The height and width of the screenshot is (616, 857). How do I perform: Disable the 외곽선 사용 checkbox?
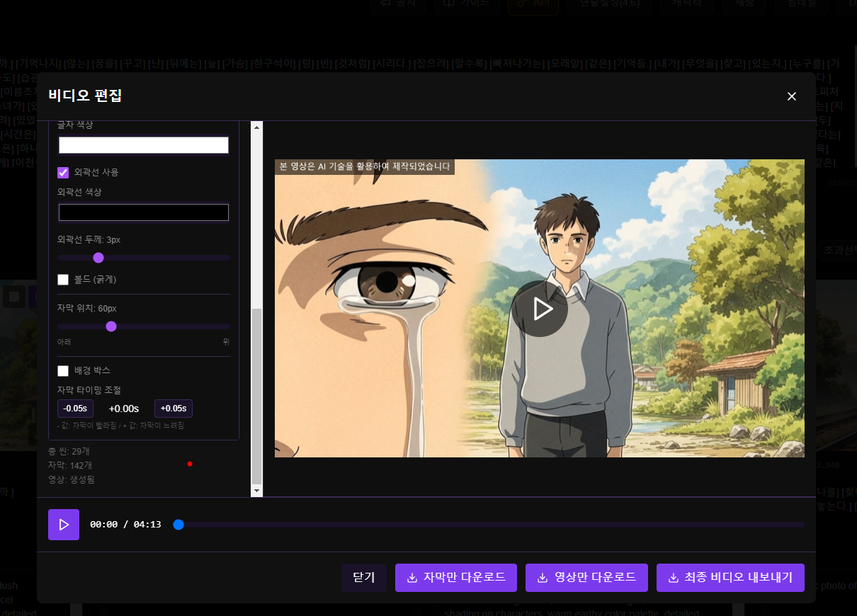click(x=63, y=172)
